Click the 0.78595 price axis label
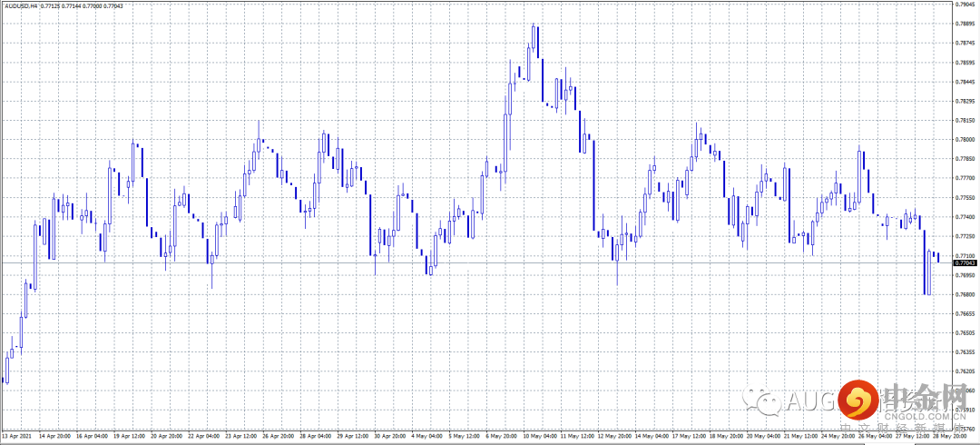Image resolution: width=980 pixels, height=445 pixels. click(x=966, y=63)
